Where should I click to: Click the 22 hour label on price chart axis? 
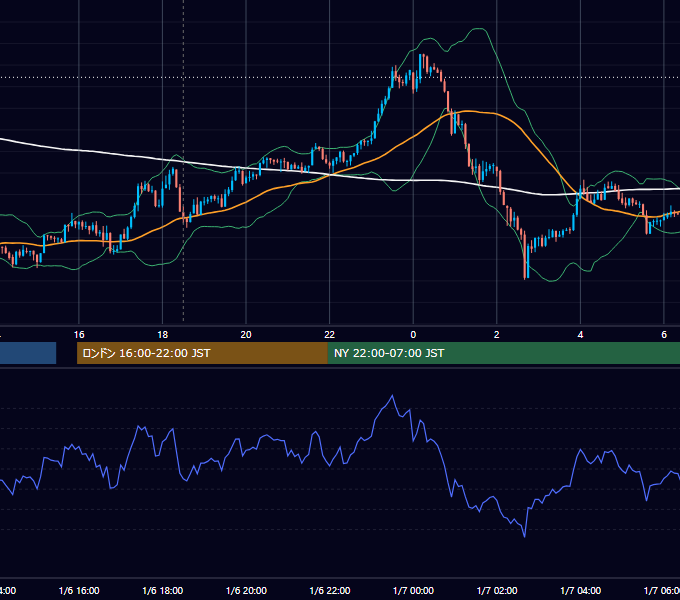click(330, 335)
